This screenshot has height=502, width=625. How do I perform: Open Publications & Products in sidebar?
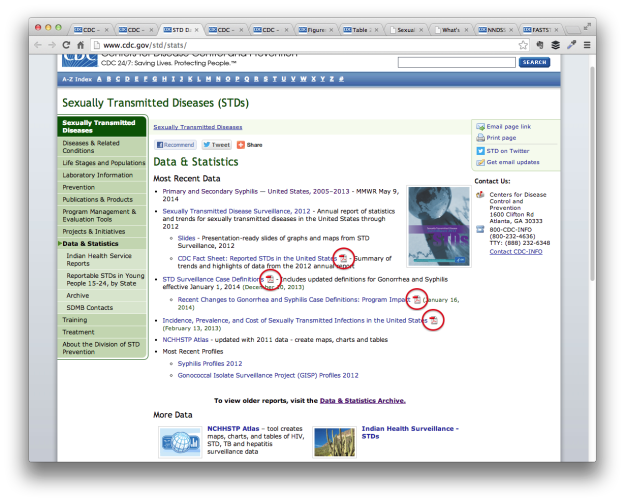(102, 199)
